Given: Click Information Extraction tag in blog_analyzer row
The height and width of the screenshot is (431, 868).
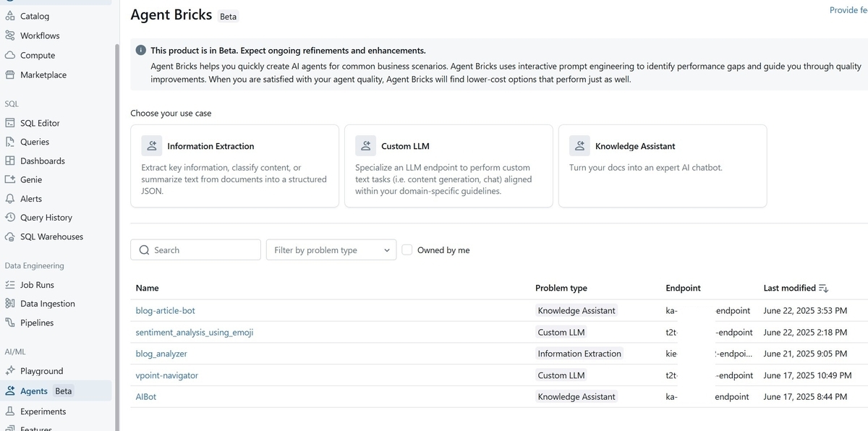Looking at the screenshot, I should (x=579, y=354).
